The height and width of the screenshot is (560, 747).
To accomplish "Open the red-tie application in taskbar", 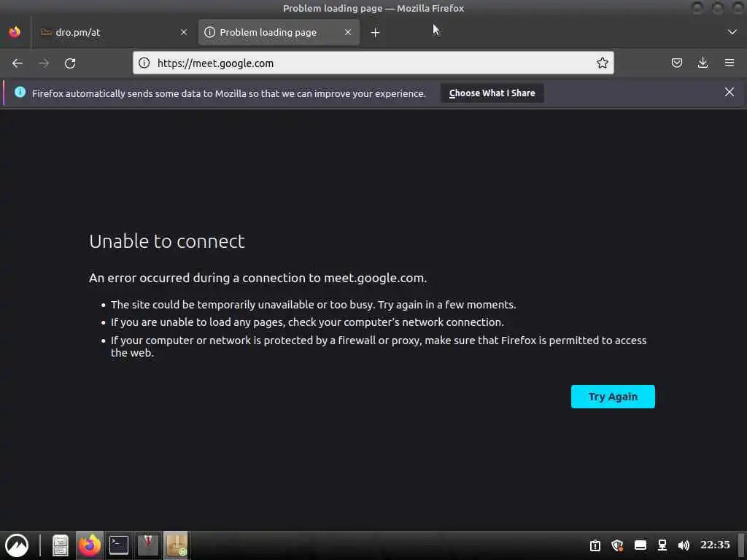I will 147,545.
